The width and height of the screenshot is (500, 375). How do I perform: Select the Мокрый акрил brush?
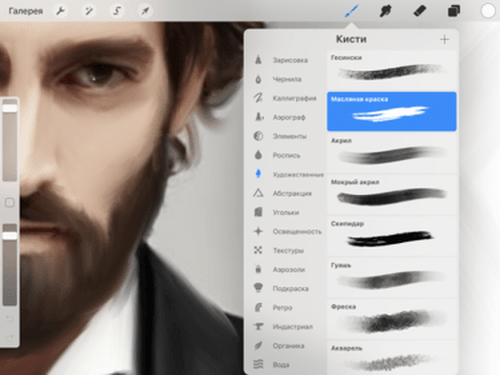pos(392,194)
